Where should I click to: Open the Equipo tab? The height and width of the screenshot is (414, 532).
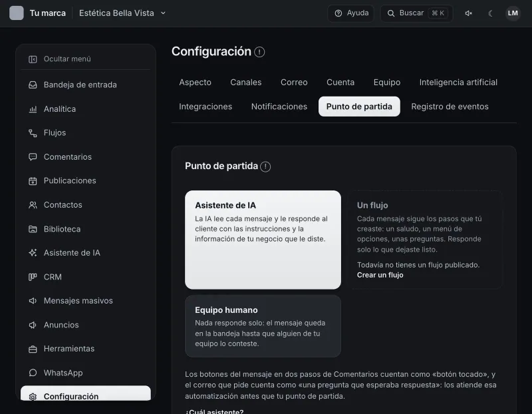[387, 83]
